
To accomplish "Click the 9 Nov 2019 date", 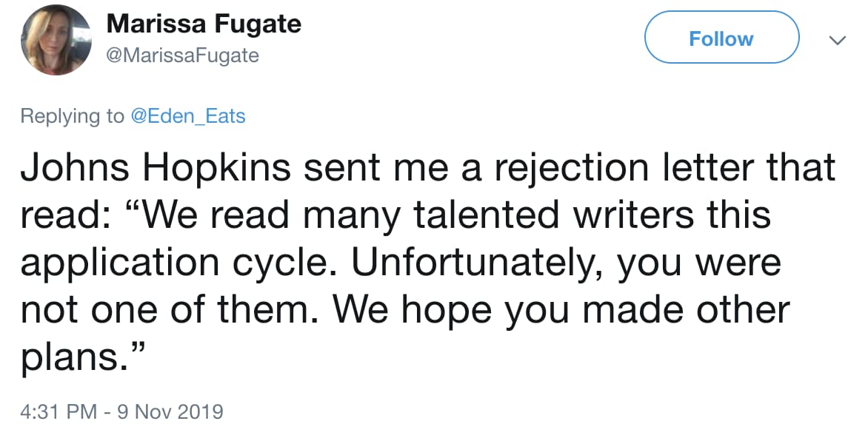I will point(170,411).
